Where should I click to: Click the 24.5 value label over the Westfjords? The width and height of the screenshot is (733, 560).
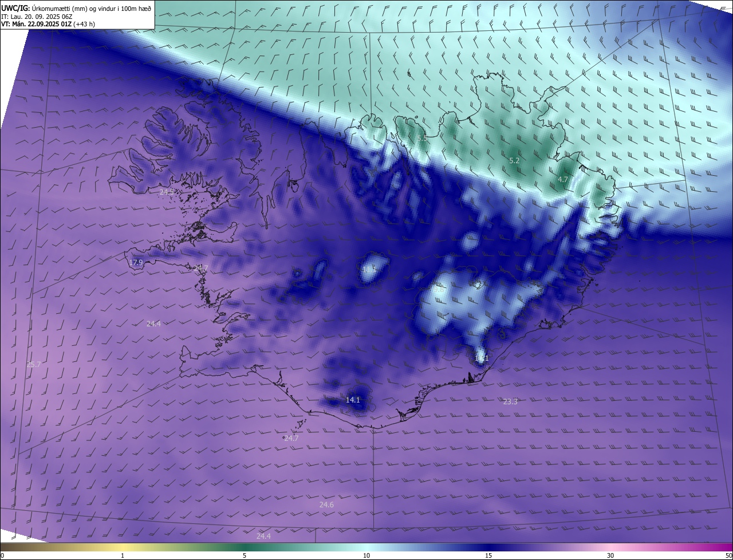click(167, 192)
